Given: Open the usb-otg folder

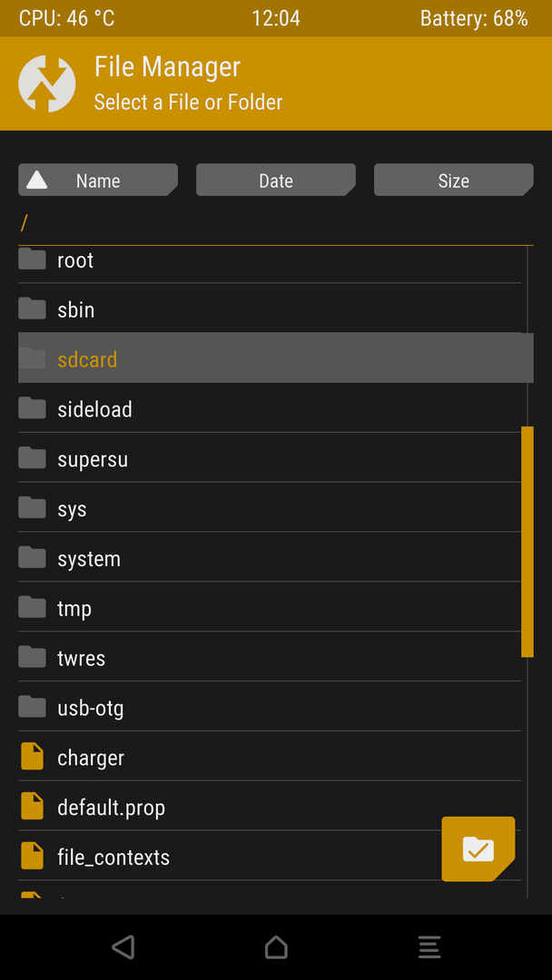Looking at the screenshot, I should coord(91,708).
